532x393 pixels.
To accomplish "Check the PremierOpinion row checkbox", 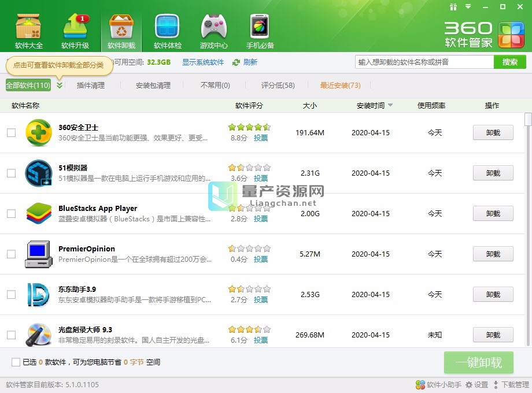I will tap(11, 254).
